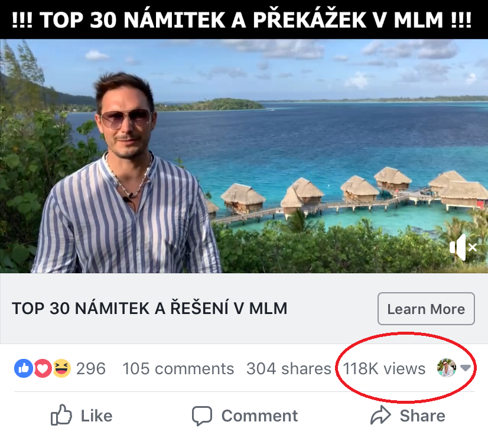Image resolution: width=488 pixels, height=448 pixels.
Task: Click the small profile avatar beside views
Action: (447, 368)
